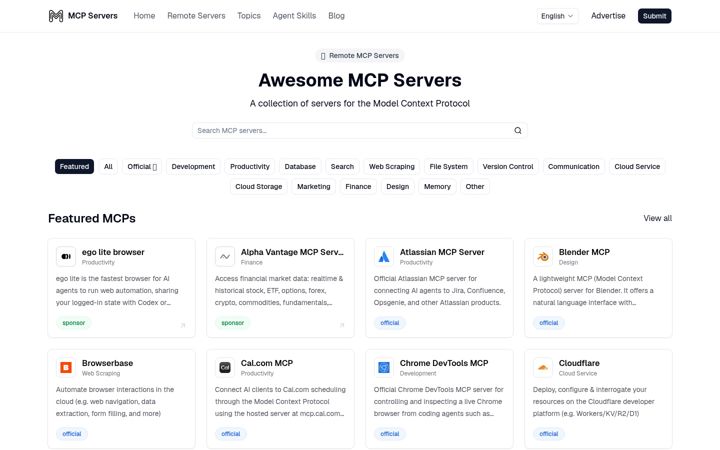Click official tag on Browserbase card
The image size is (720, 450).
point(72,434)
